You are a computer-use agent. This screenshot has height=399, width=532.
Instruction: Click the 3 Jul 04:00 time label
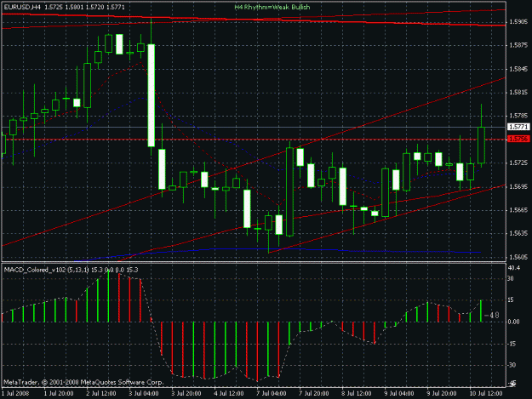pos(144,394)
